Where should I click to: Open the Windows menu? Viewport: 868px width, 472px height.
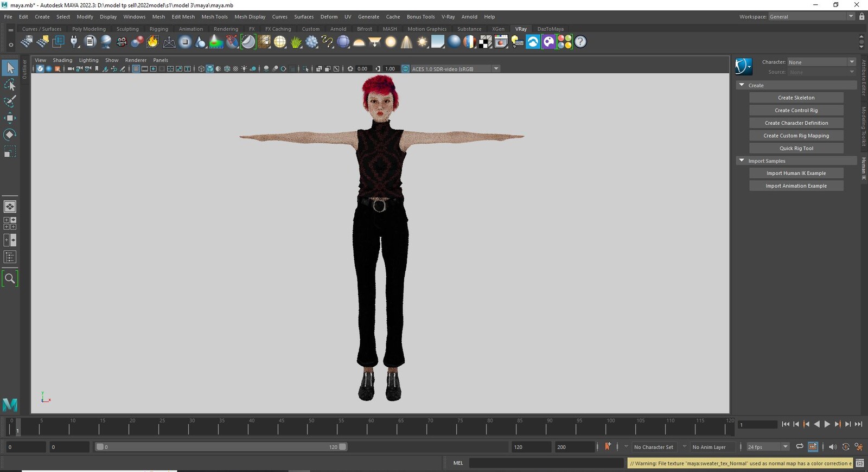[x=134, y=17]
